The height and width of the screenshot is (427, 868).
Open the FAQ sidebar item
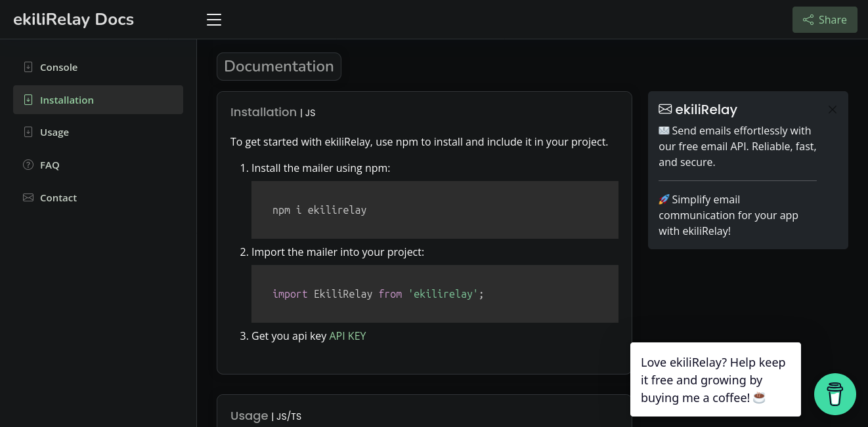tap(49, 165)
